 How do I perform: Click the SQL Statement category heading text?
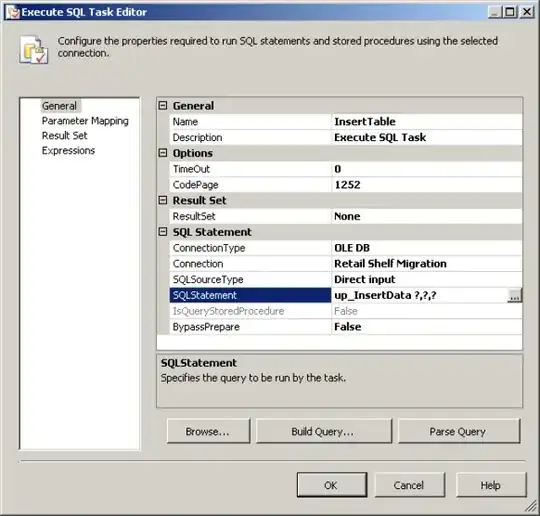pyautogui.click(x=212, y=232)
